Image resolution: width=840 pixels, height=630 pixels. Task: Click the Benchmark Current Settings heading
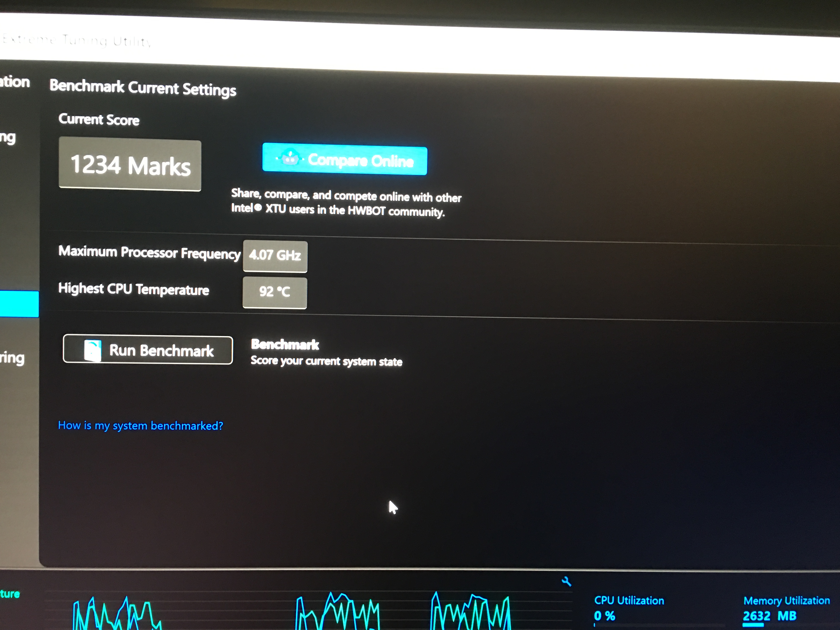tap(143, 88)
